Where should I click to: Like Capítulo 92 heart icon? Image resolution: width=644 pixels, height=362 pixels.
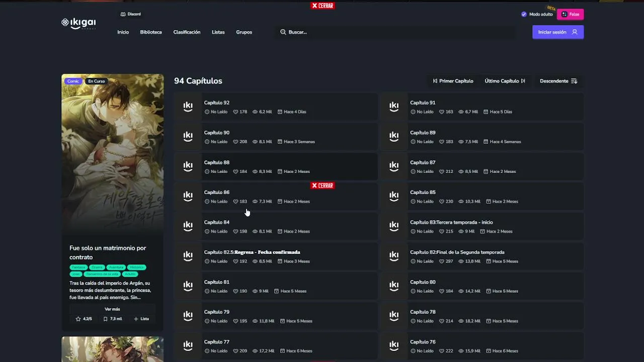click(x=235, y=112)
